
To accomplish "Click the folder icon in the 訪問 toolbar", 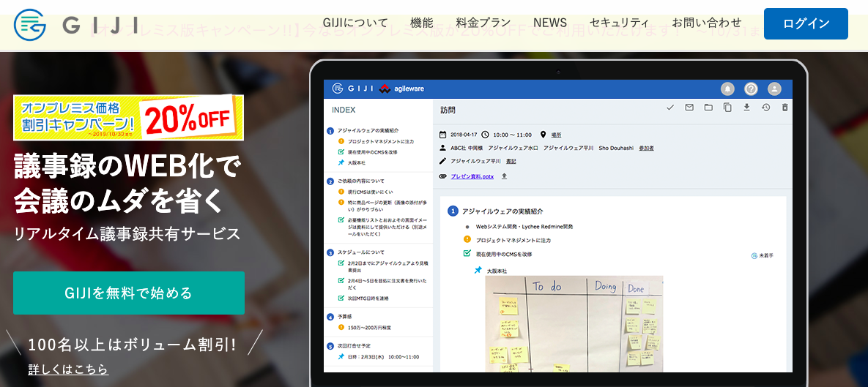I will [708, 108].
